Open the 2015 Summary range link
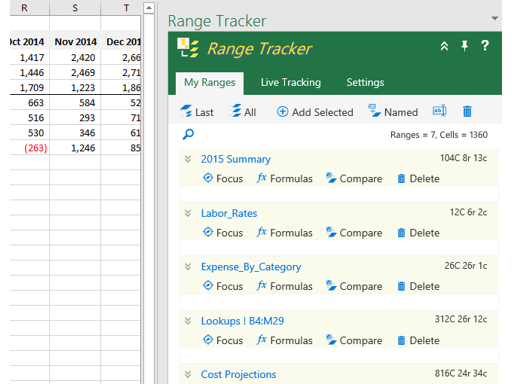Screen dimensions: 512x384 pyautogui.click(x=236, y=159)
